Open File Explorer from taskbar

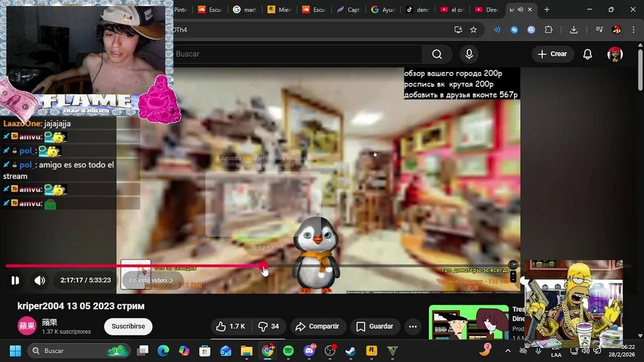(247, 351)
